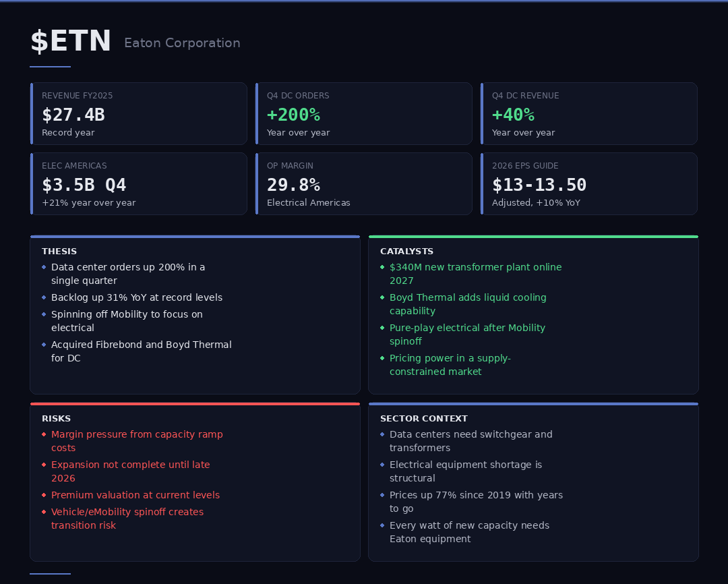This screenshot has height=584, width=728.
Task: Select the $27.4B revenue value
Action: (73, 115)
